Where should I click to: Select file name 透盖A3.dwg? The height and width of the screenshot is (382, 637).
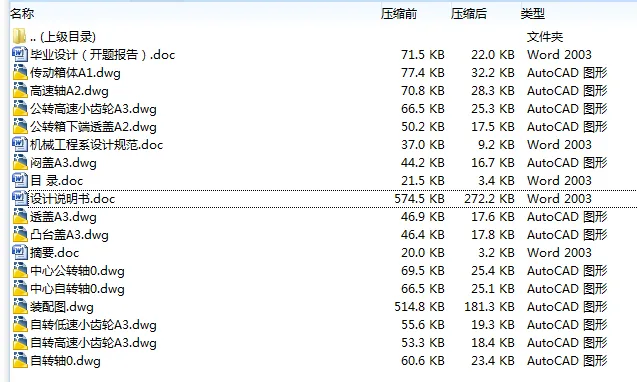tap(63, 217)
